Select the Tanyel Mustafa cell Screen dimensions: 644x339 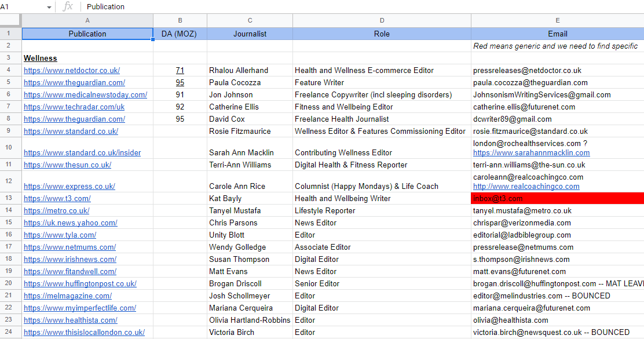pyautogui.click(x=250, y=210)
